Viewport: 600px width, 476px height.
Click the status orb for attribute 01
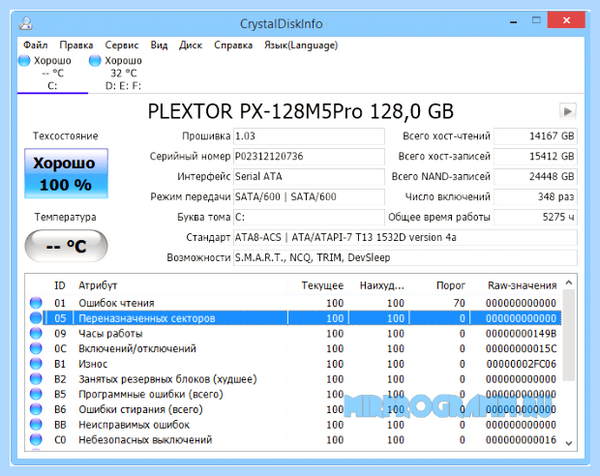36,303
